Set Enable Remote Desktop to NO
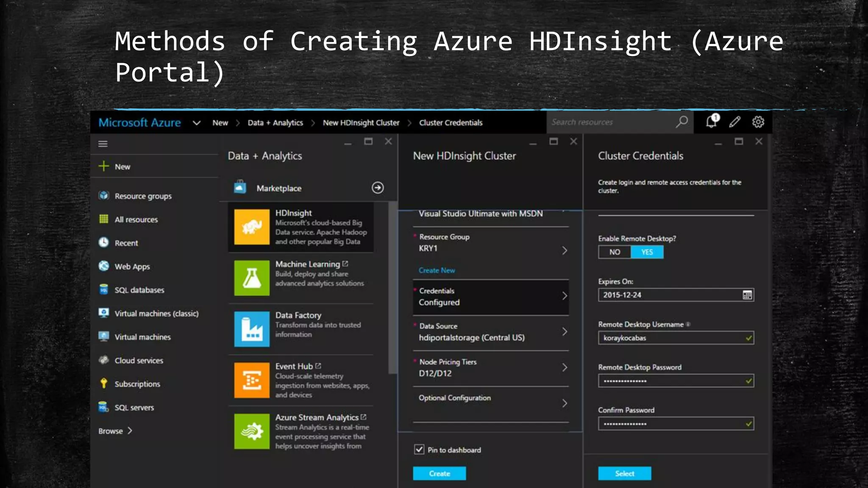This screenshot has width=868, height=488. [x=615, y=252]
